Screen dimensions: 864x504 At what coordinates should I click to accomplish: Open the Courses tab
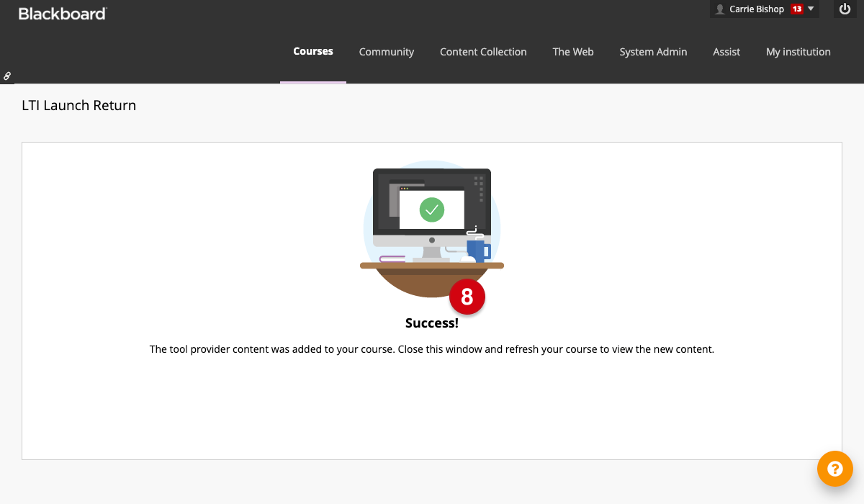pyautogui.click(x=313, y=52)
